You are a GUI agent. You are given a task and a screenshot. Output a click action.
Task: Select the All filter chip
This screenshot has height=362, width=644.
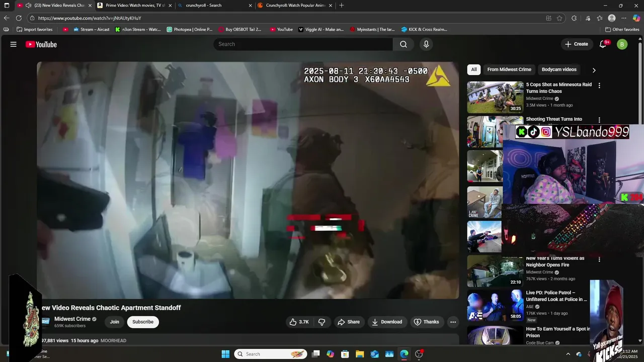point(474,69)
